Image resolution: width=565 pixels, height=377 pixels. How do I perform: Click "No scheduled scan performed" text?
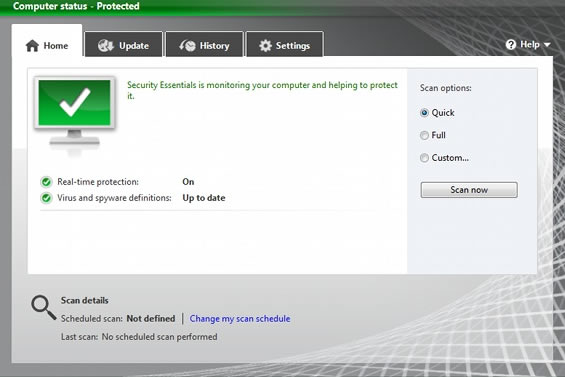tap(159, 337)
